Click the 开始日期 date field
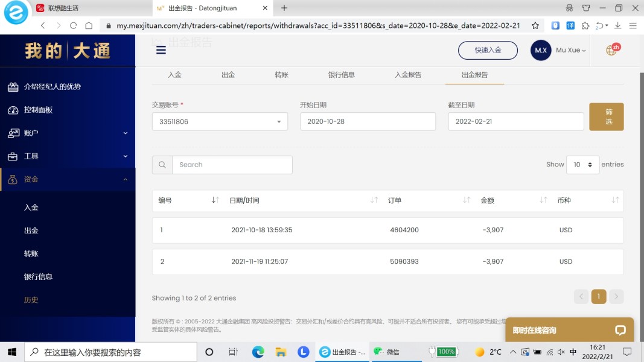 coord(368,121)
